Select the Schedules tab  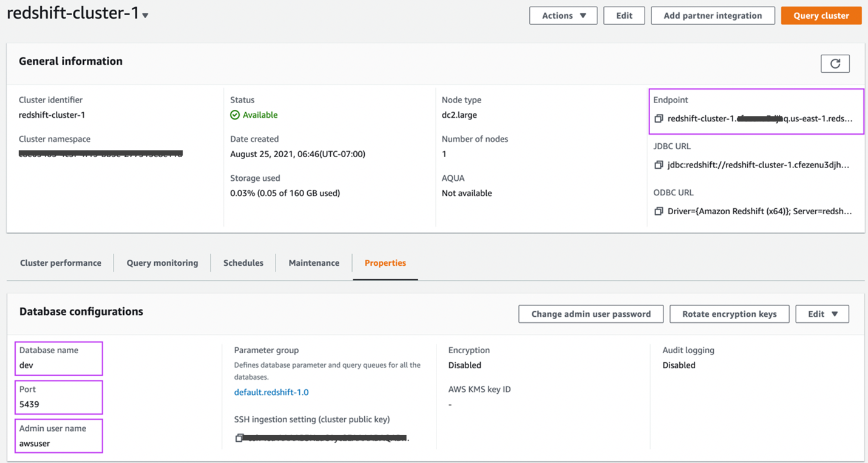click(x=243, y=263)
